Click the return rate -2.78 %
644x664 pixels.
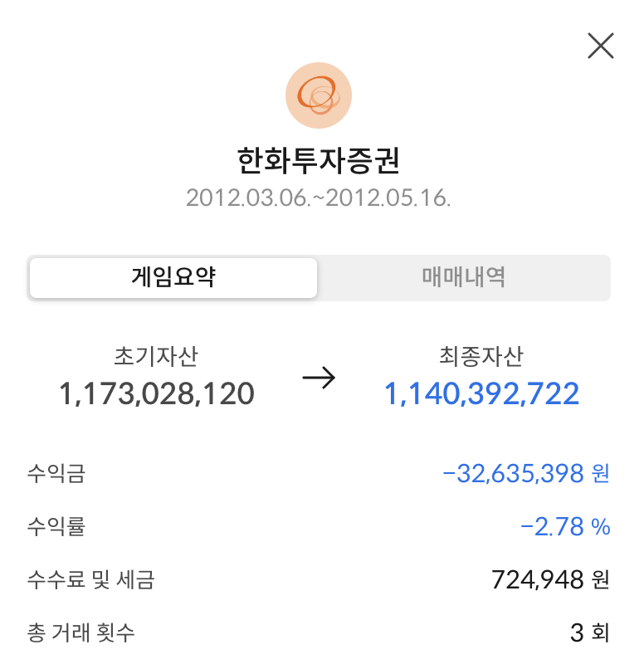[x=565, y=527]
